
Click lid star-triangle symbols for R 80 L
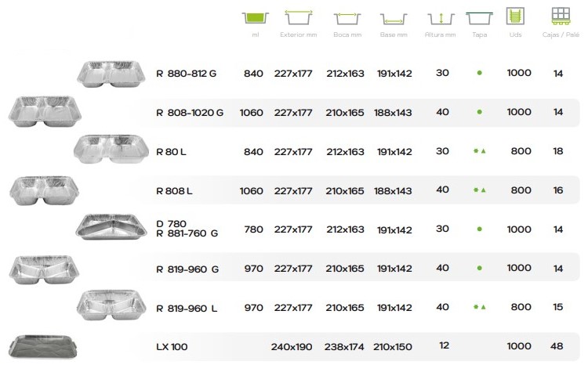click(479, 151)
